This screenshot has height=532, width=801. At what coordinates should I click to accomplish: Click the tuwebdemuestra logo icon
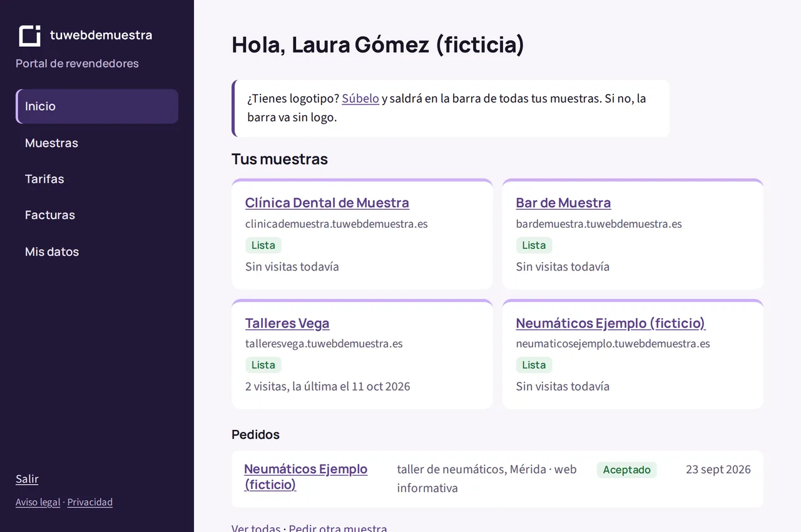29,36
